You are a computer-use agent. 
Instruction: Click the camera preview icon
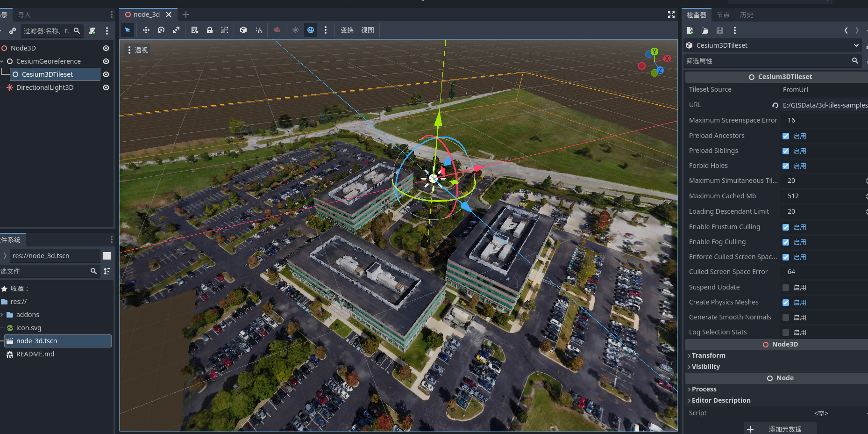pos(277,30)
